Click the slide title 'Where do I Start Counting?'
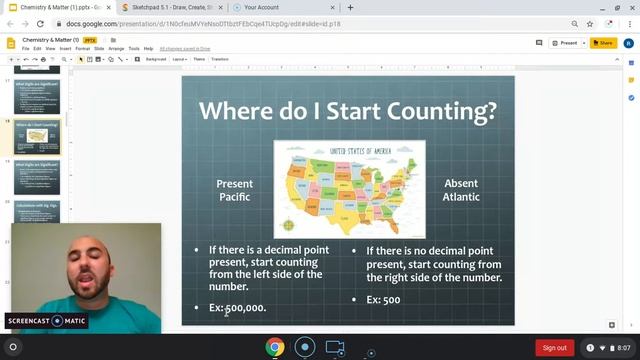The width and height of the screenshot is (640, 360). (x=348, y=111)
